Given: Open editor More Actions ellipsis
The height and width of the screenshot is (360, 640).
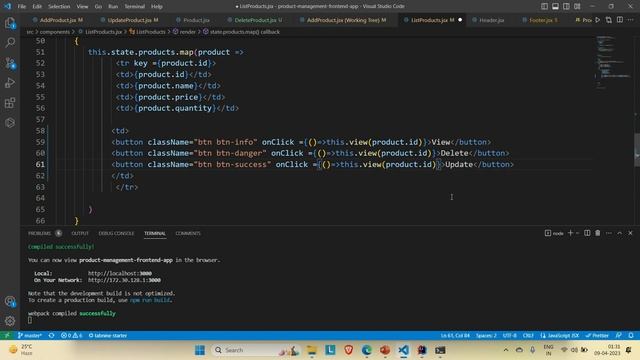Looking at the screenshot, I should (x=631, y=20).
